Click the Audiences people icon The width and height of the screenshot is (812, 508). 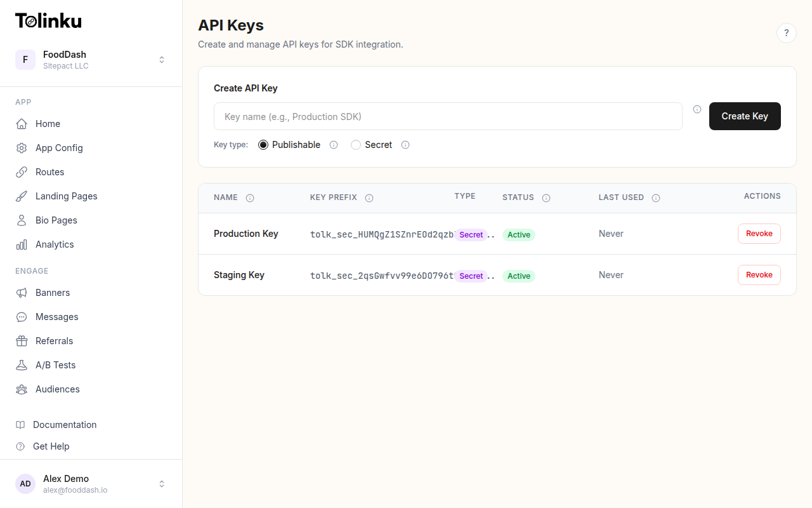[x=22, y=389]
